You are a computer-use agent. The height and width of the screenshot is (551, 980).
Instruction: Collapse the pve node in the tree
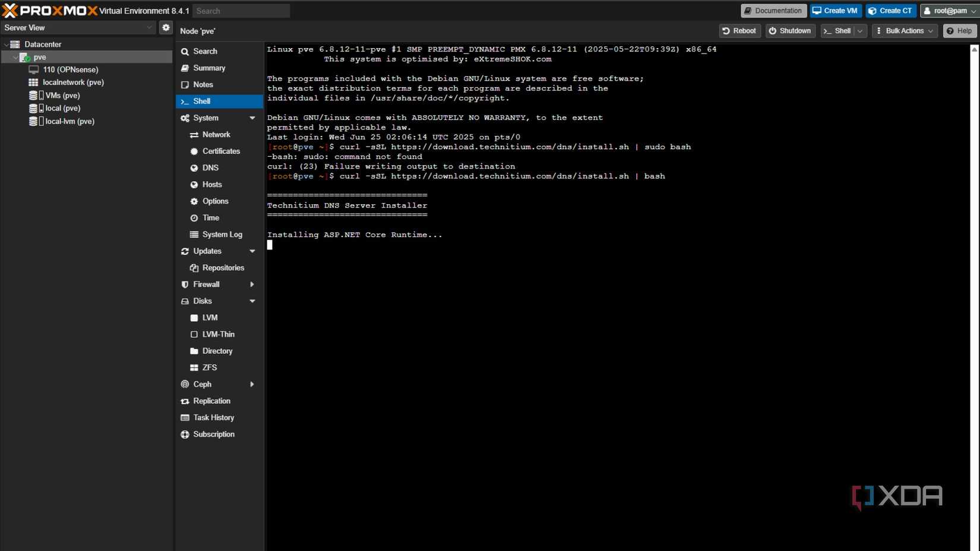14,57
